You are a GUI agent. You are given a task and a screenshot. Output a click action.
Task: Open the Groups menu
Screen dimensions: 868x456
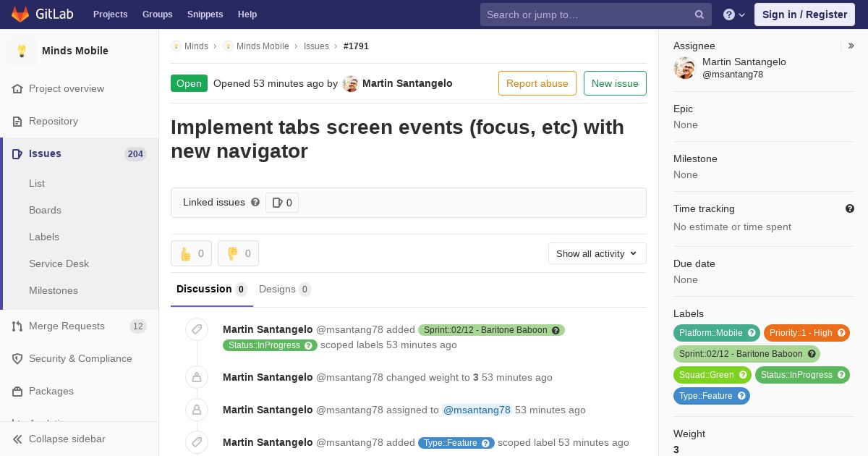158,14
